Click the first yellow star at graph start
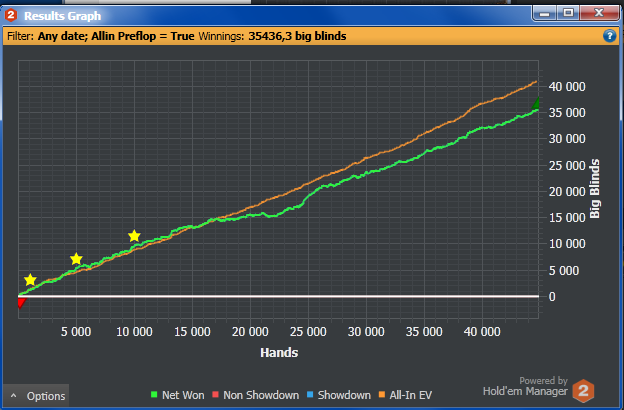The height and width of the screenshot is (410, 624). point(30,280)
